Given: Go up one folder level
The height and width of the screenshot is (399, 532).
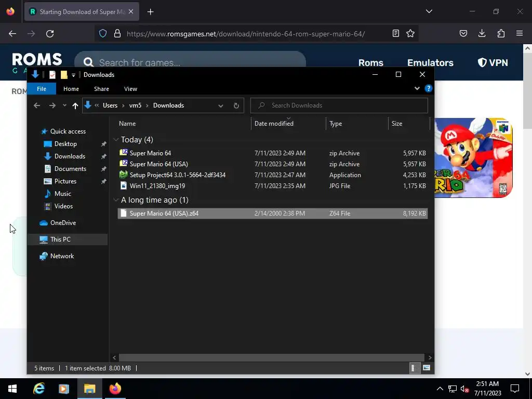Looking at the screenshot, I should [x=75, y=105].
